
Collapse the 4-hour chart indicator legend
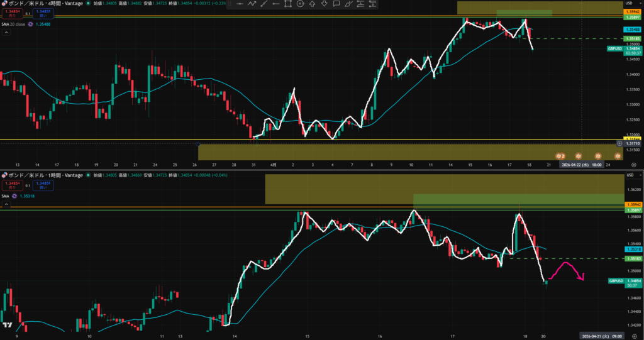(x=7, y=33)
